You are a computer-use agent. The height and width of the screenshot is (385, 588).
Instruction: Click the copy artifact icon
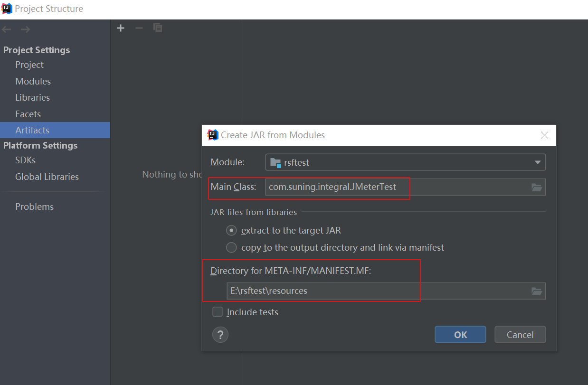click(x=157, y=28)
